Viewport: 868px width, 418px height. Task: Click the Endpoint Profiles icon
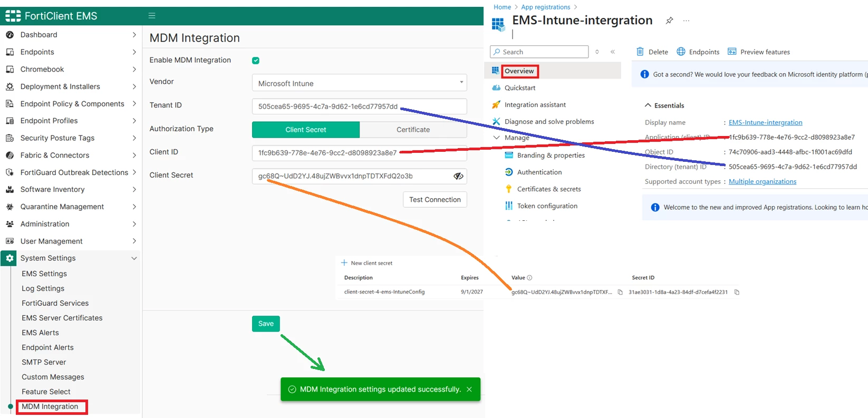pos(9,121)
